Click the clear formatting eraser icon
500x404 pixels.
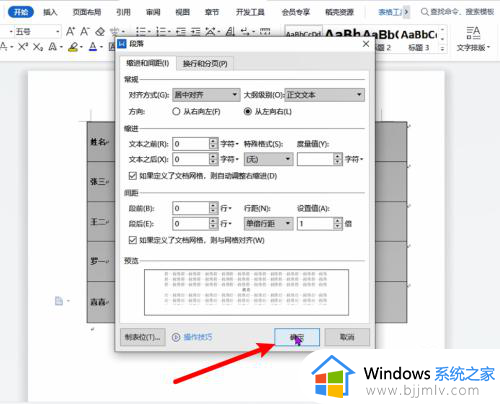pos(100,32)
